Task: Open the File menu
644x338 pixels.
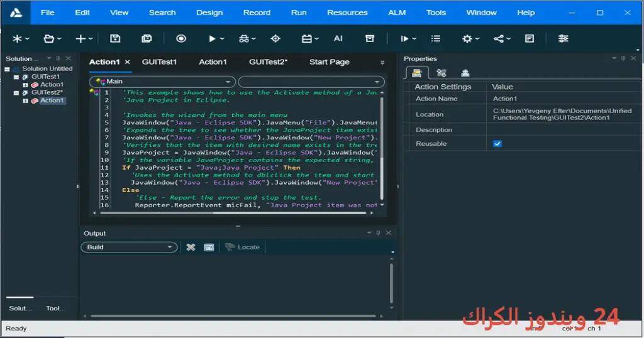Action: (x=48, y=13)
